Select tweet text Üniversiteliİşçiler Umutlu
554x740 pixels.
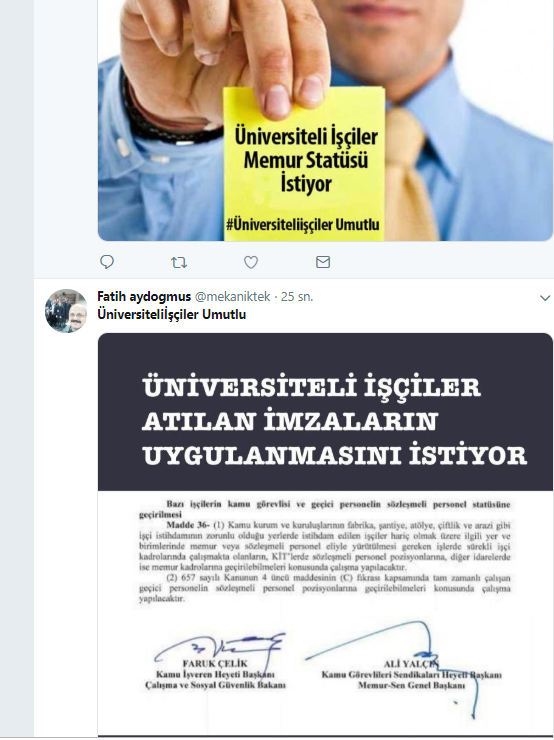point(171,314)
